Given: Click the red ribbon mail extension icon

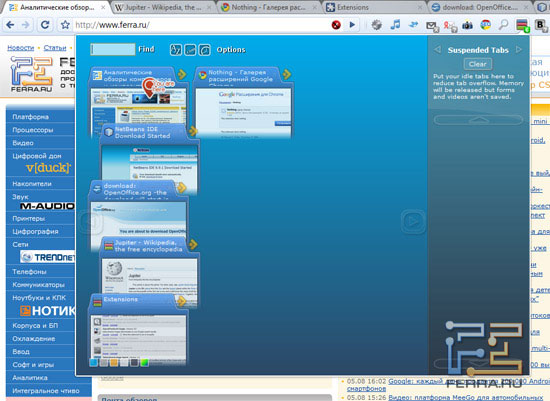Looking at the screenshot, I should (450, 26).
